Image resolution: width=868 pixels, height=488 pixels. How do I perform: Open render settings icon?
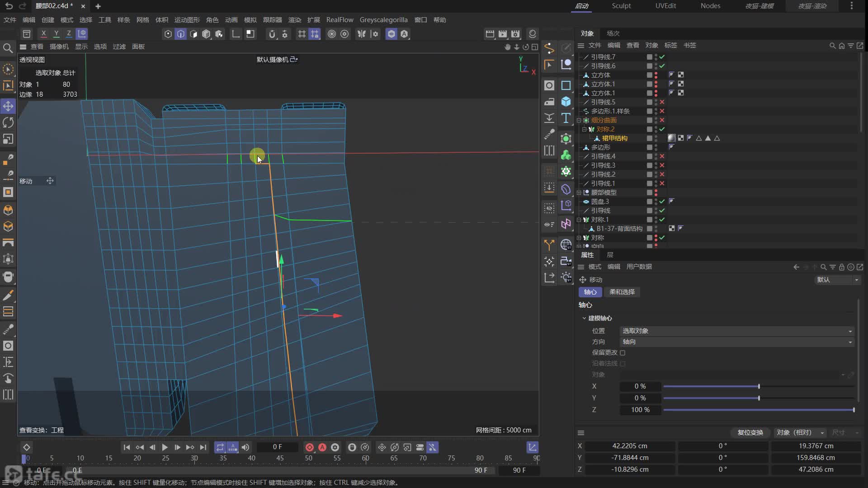pos(515,34)
